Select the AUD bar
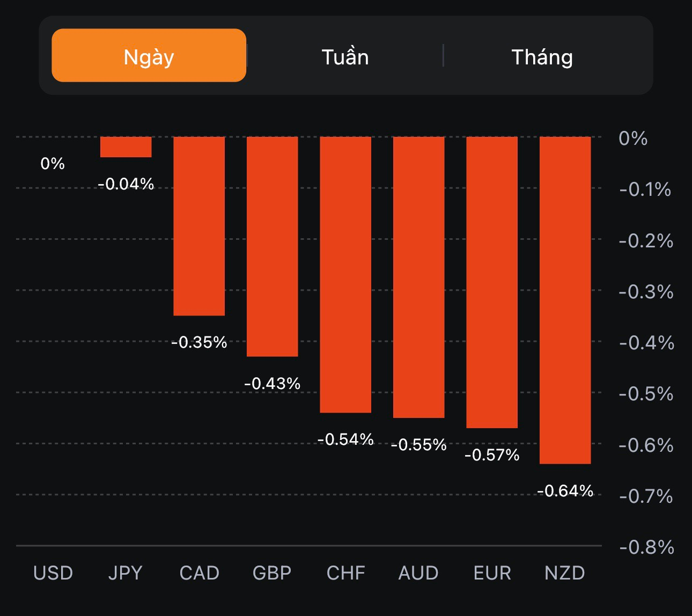This screenshot has height=616, width=692. coord(419,277)
